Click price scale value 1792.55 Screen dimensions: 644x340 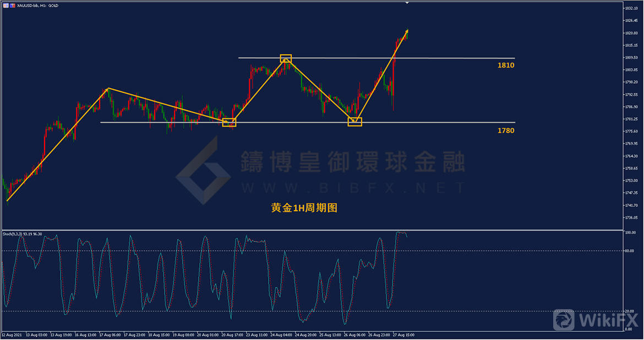(631, 95)
